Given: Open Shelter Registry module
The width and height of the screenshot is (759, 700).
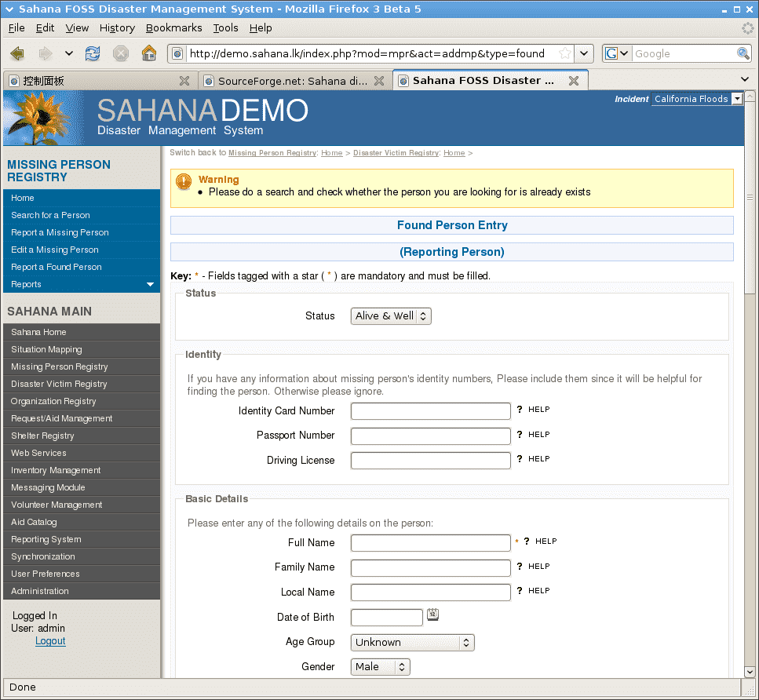Looking at the screenshot, I should pos(82,436).
